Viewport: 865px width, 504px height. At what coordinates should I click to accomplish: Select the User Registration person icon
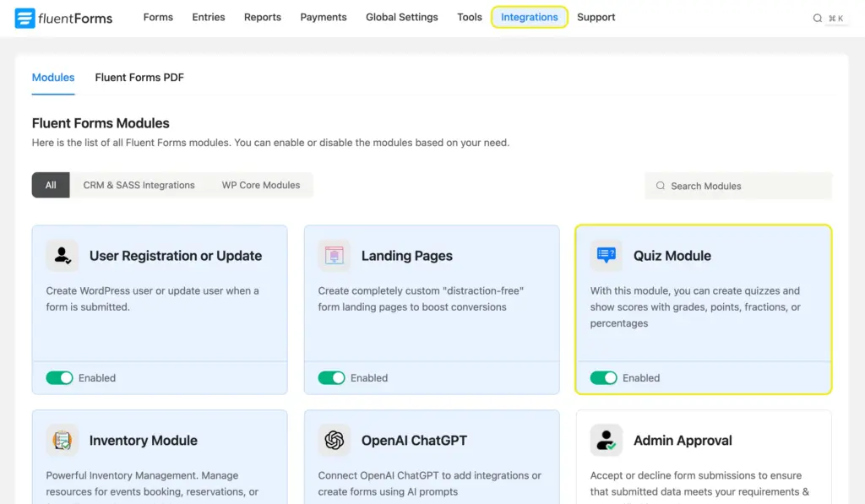61,255
